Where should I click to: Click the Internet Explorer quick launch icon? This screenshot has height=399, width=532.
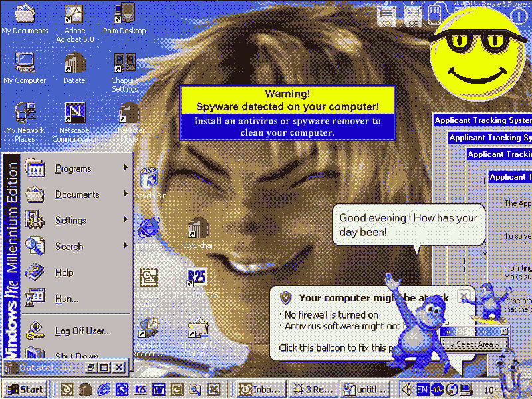[104, 389]
